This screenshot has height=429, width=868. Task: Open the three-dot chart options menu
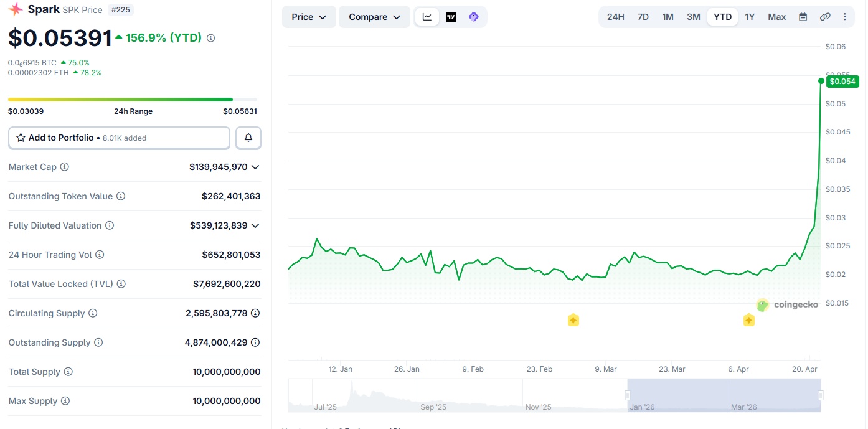coord(845,17)
